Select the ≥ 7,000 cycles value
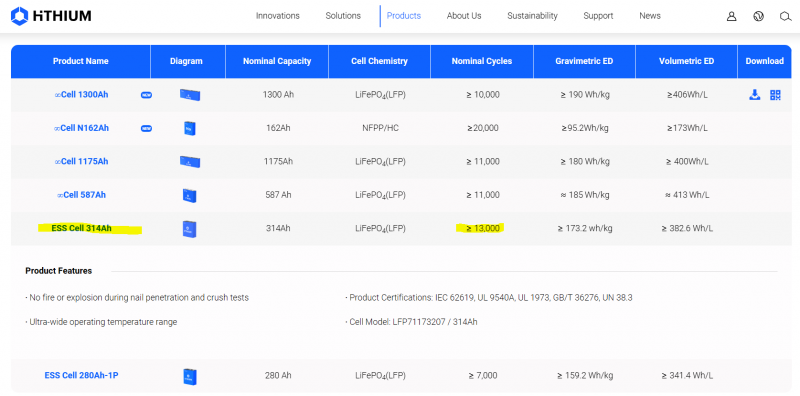This screenshot has height=396, width=800. tap(483, 376)
